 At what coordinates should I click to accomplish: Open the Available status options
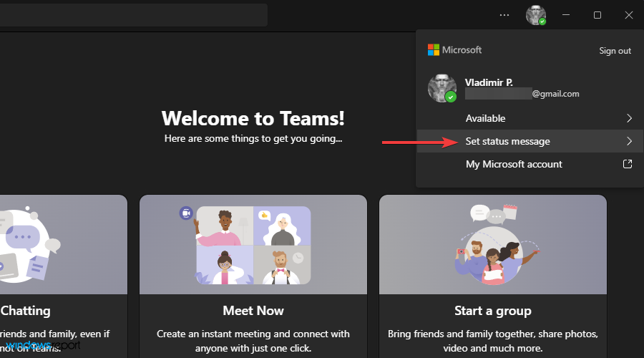(x=530, y=118)
